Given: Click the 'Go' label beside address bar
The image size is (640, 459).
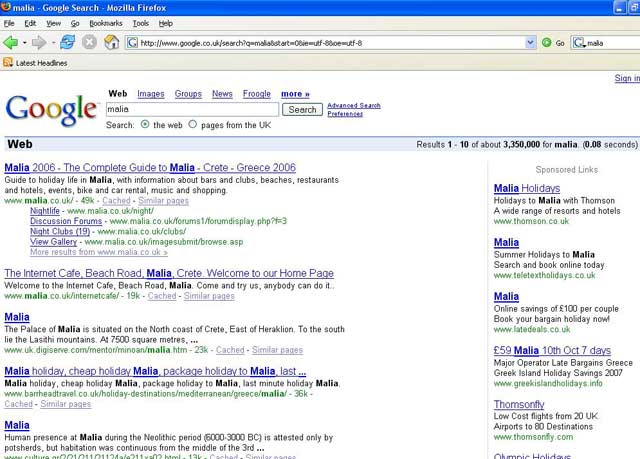Looking at the screenshot, I should click(560, 43).
